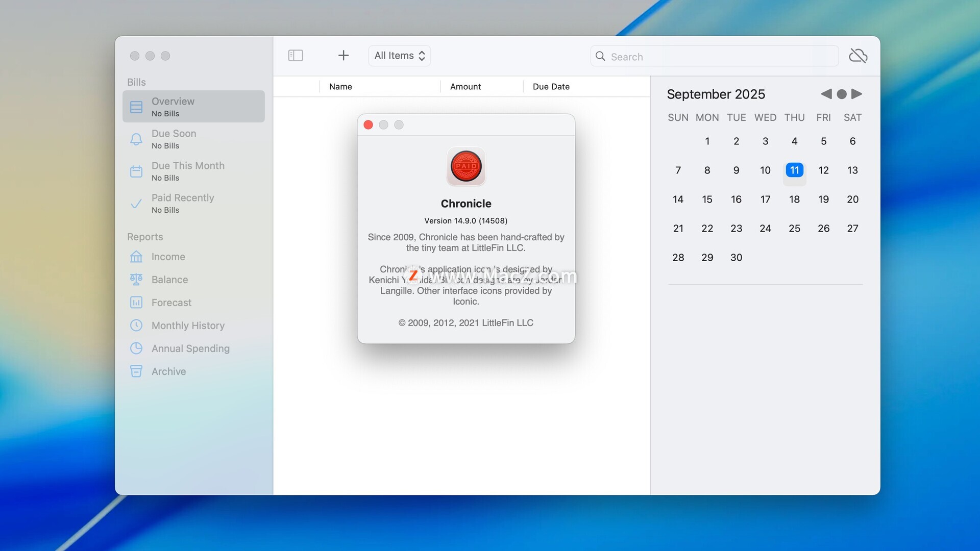Click the Monthly History clock icon
Screen dimensions: 980x551
(136, 325)
